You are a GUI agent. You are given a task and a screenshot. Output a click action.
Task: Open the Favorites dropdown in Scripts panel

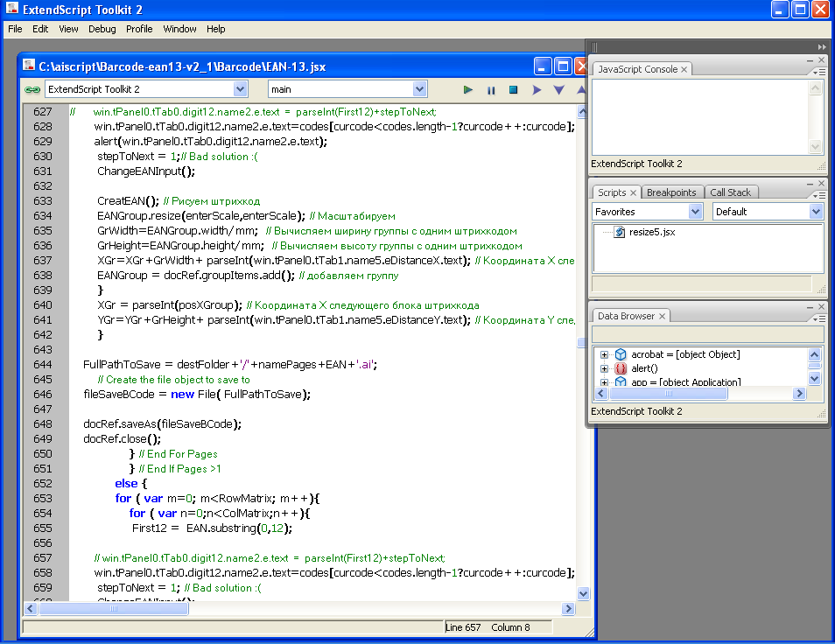(695, 211)
